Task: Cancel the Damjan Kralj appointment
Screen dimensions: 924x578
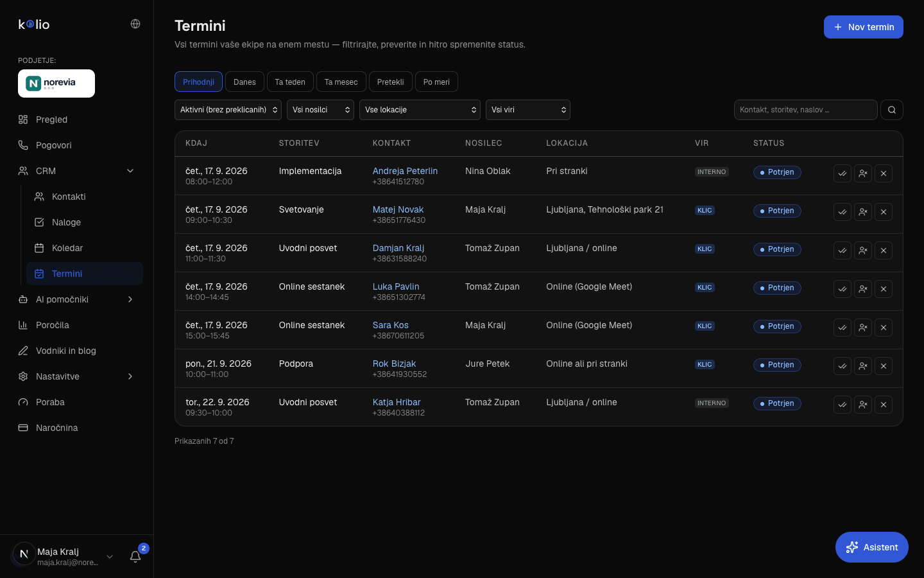Action: point(884,250)
